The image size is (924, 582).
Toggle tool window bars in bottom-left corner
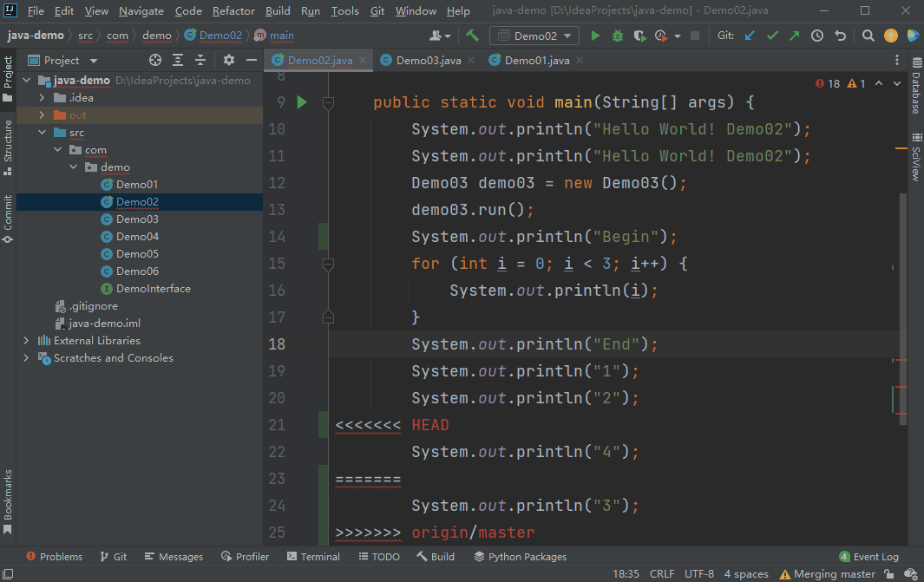click(x=8, y=573)
